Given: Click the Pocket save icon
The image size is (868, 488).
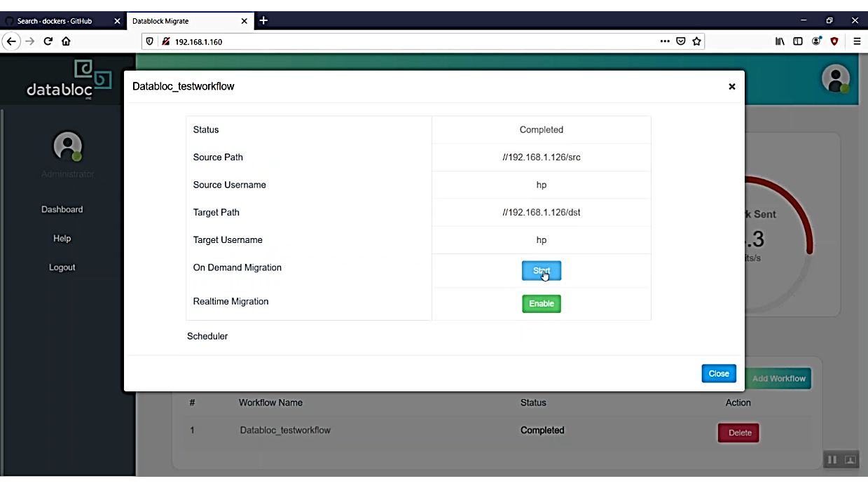Looking at the screenshot, I should 681,41.
